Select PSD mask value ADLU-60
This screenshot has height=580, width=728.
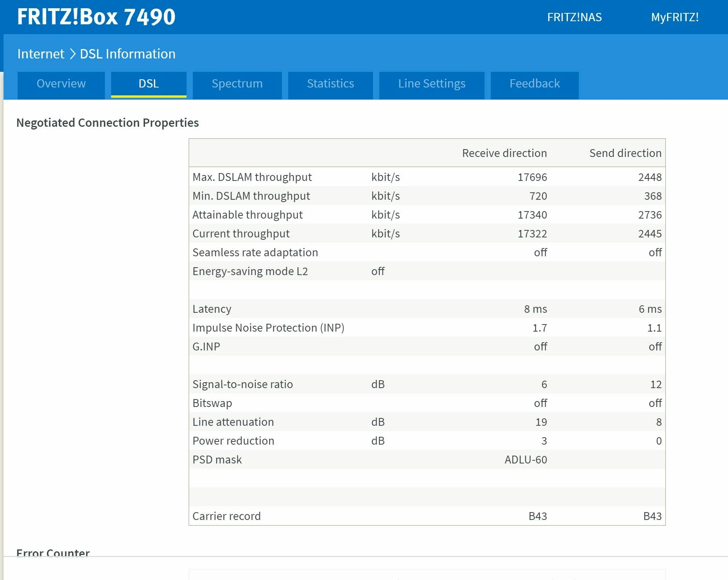pos(526,460)
